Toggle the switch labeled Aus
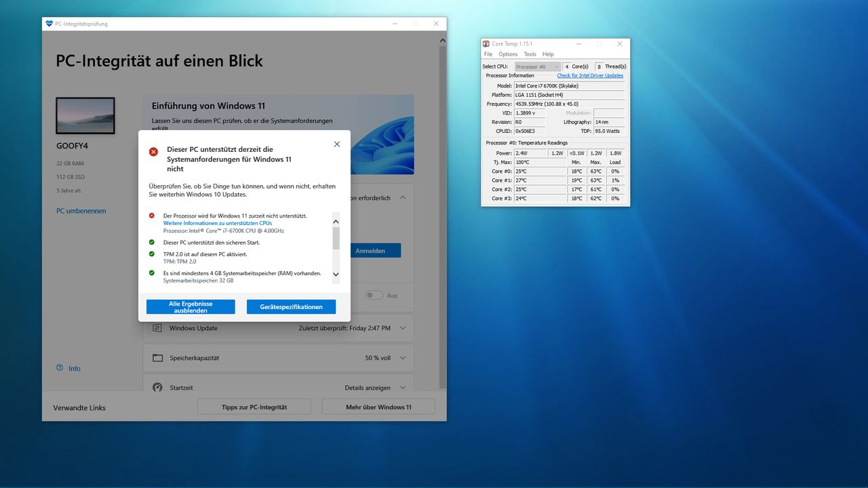Screen dimensions: 868x488 click(374, 296)
